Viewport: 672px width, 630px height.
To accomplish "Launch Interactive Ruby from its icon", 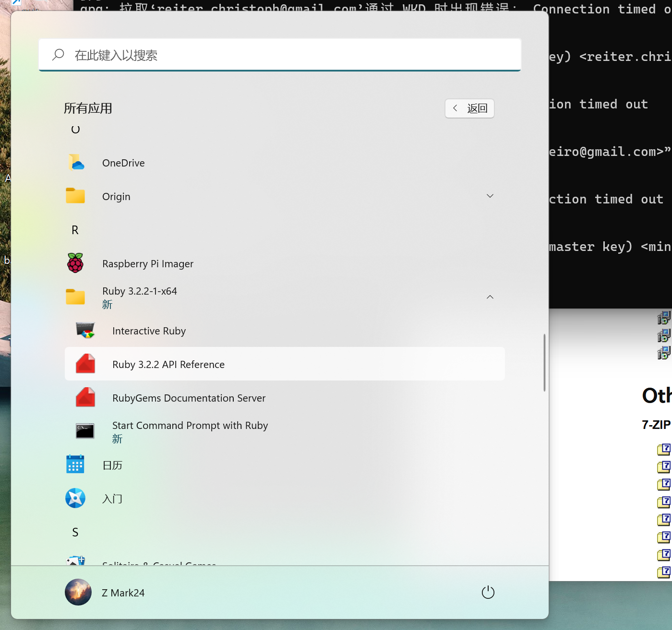I will click(x=85, y=331).
